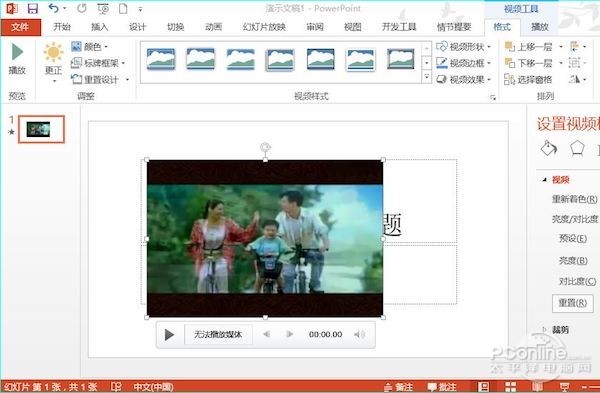This screenshot has height=393, width=600.
Task: Click the Undo arrow icon
Action: pyautogui.click(x=54, y=8)
